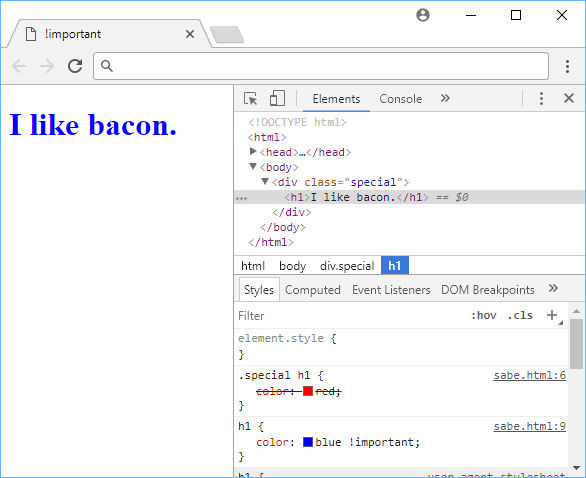Click the Styles pane scroll down arrow

(x=576, y=468)
